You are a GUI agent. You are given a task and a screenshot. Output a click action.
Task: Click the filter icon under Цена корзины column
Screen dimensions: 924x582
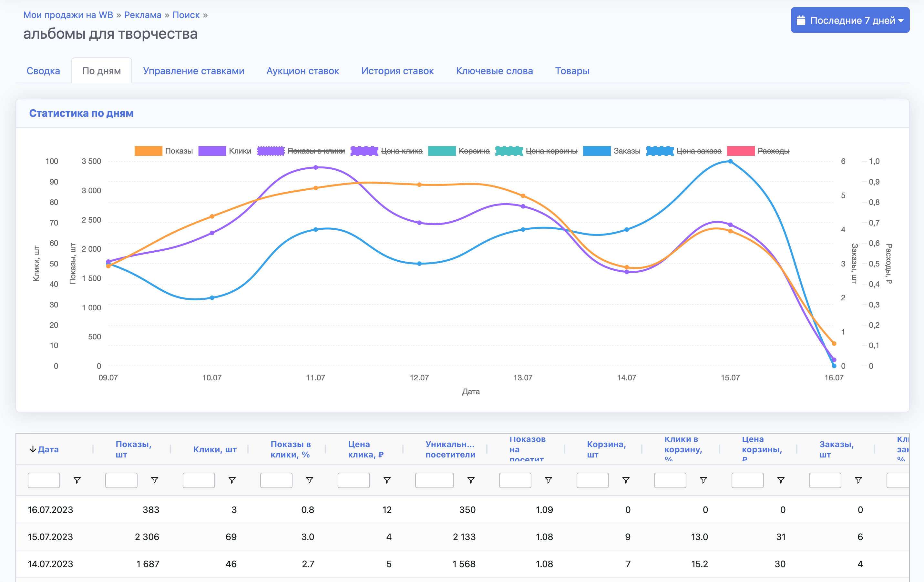pyautogui.click(x=781, y=480)
